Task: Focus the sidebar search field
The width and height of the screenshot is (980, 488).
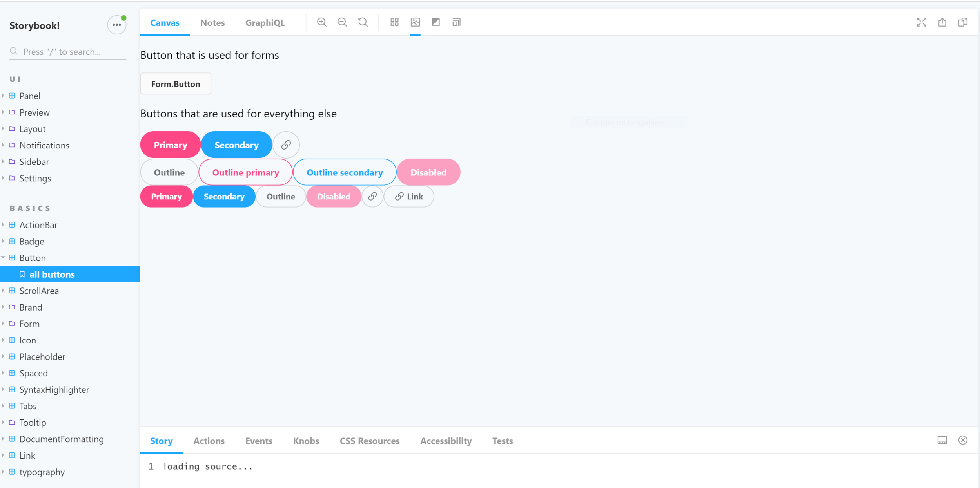Action: click(73, 52)
